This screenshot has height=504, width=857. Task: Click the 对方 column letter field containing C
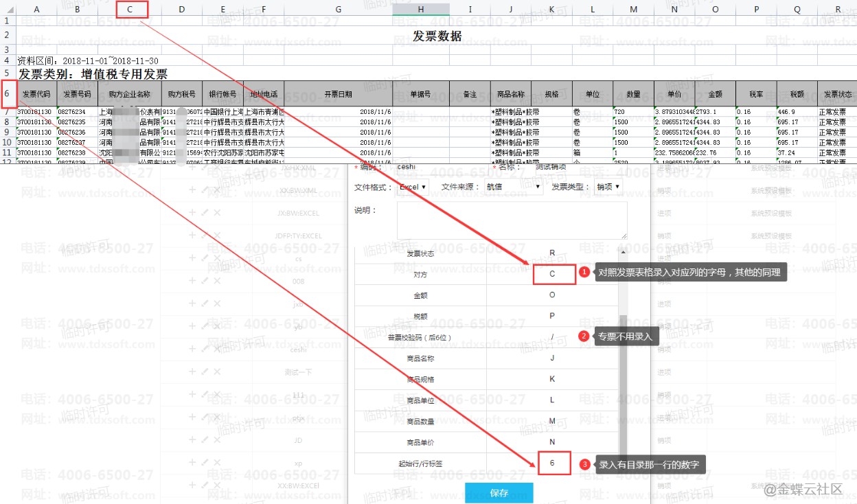coord(553,274)
